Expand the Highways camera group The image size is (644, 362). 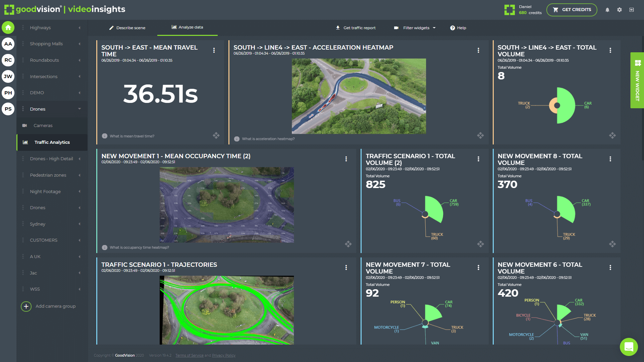click(x=40, y=27)
